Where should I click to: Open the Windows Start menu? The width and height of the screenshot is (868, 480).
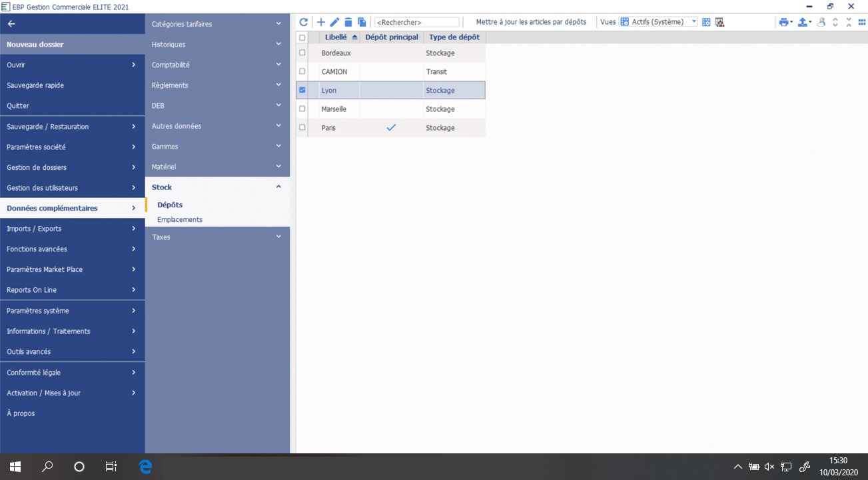tap(15, 467)
